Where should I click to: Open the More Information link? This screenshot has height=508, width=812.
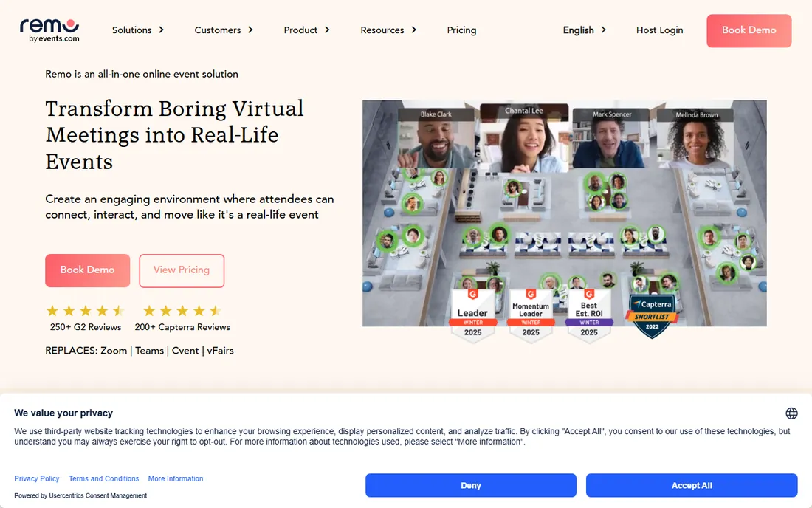[x=176, y=478]
